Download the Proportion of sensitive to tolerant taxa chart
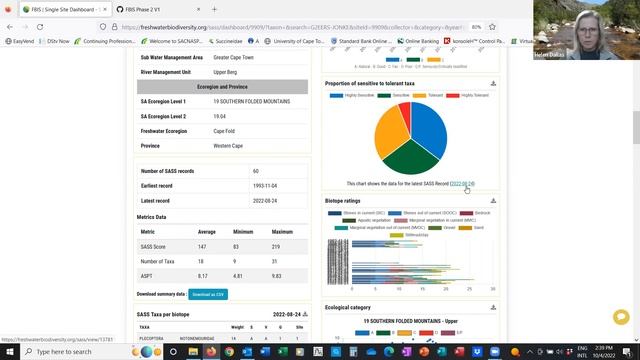 [x=493, y=83]
